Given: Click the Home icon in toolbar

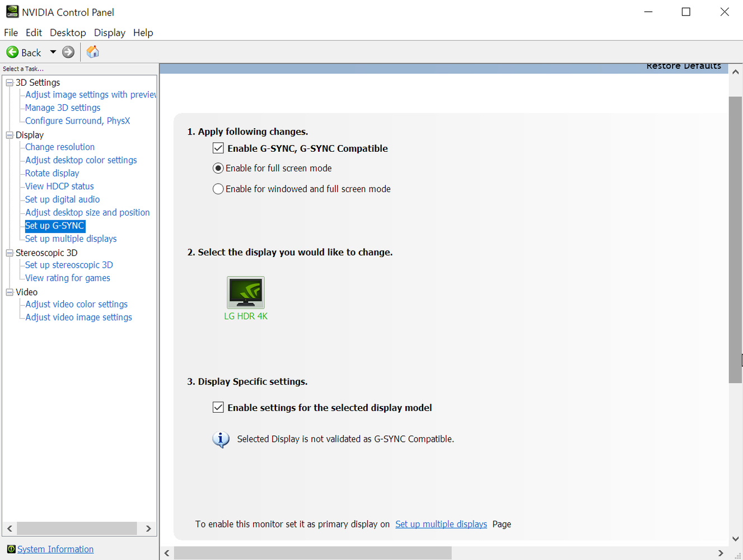Looking at the screenshot, I should point(93,52).
